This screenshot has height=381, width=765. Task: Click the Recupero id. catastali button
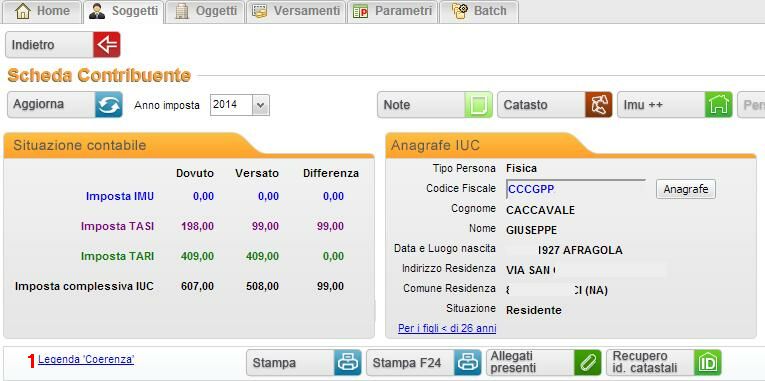(664, 363)
